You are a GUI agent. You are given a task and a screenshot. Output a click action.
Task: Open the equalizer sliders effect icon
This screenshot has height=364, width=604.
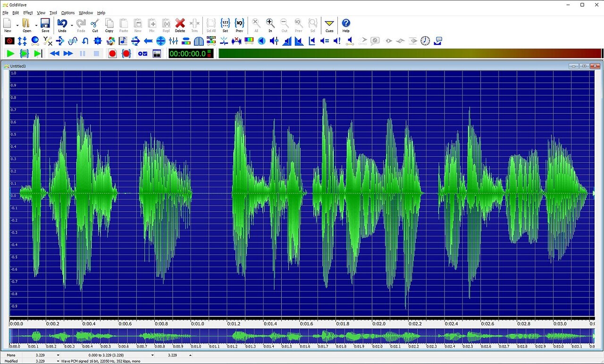click(x=173, y=41)
